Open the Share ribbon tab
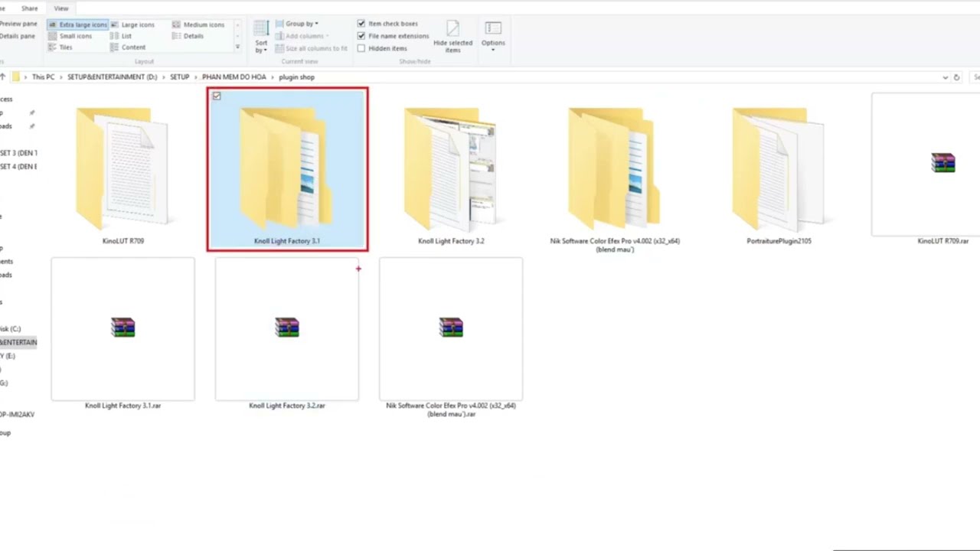 pos(29,8)
